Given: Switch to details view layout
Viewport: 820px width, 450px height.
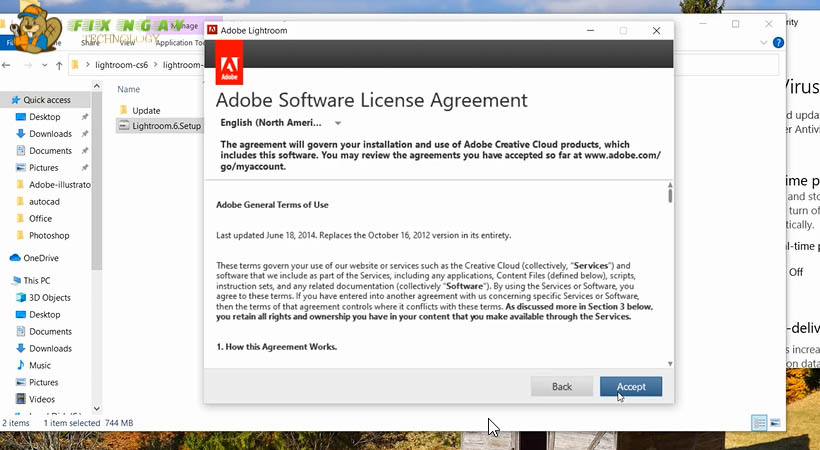Looking at the screenshot, I should click(x=759, y=424).
